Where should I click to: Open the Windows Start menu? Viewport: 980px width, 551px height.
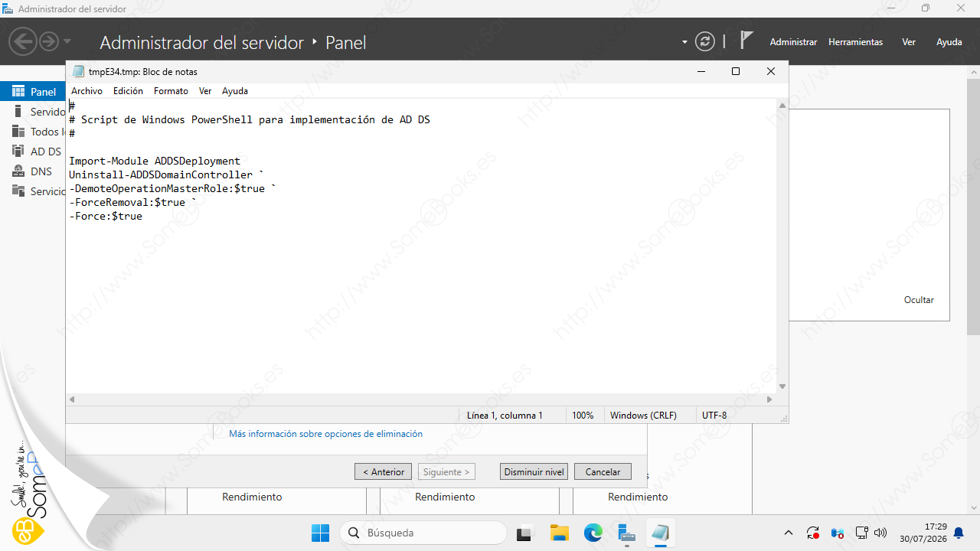(320, 533)
